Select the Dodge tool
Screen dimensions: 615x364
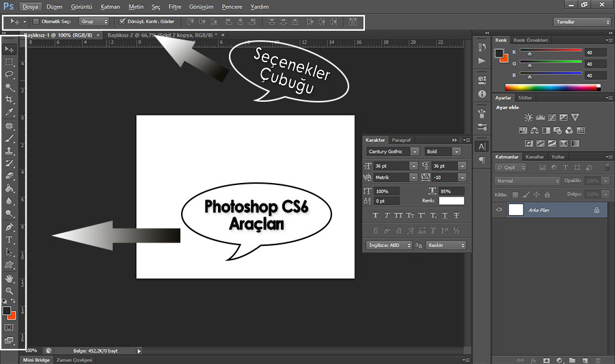coord(9,214)
